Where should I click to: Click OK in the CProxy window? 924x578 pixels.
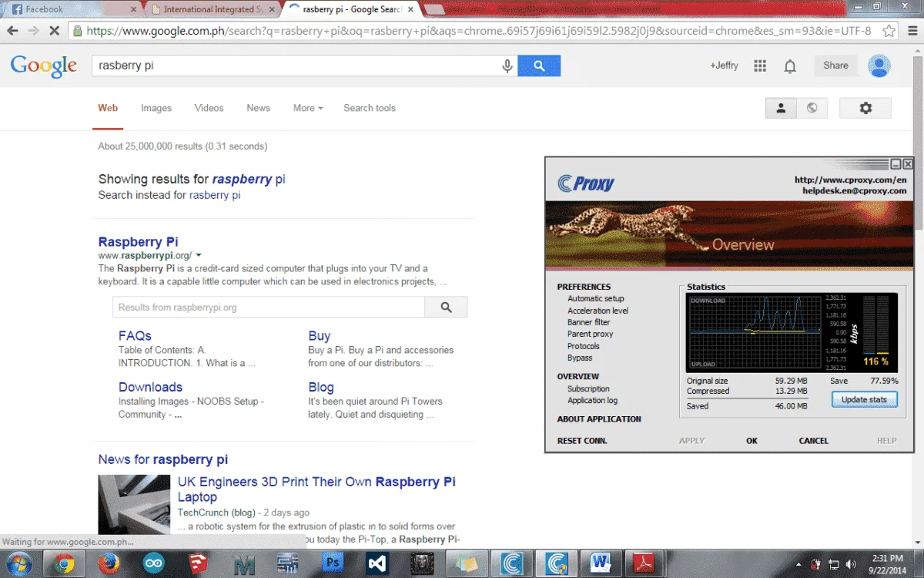coord(752,441)
